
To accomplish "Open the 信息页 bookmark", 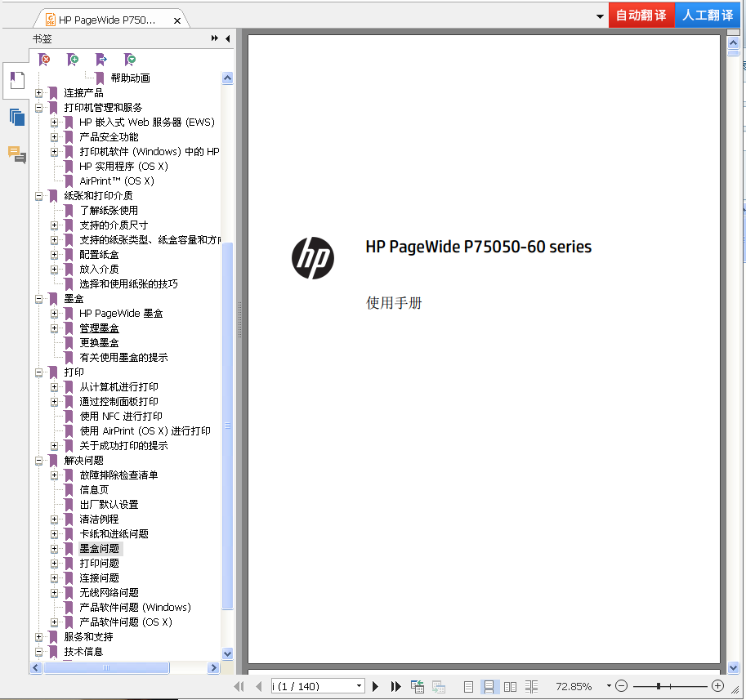I will pos(94,490).
